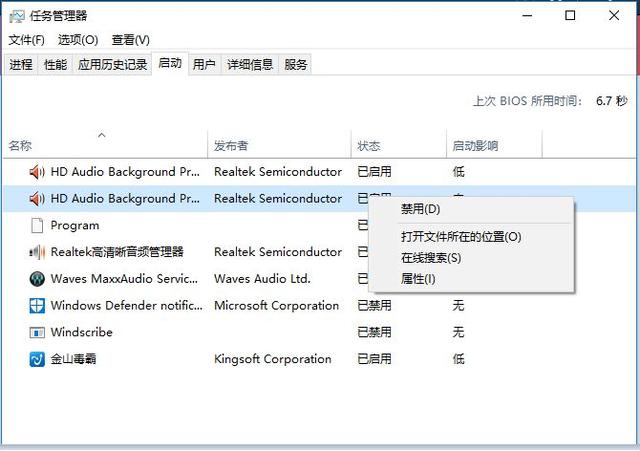Viewport: 640px width, 451px height.
Task: Choose 在线搜索(S) in the context menu
Action: [x=471, y=258]
